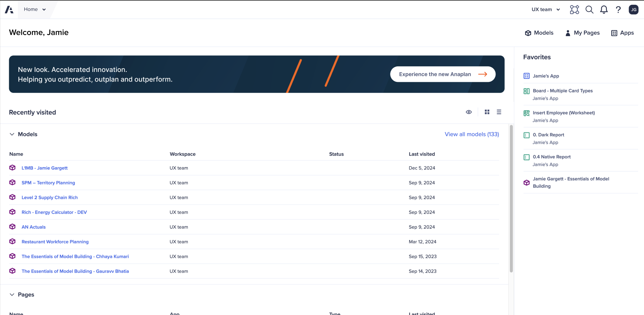Viewport: 644px width, 315px height.
Task: Click the Anaplan logo icon
Action: pos(9,10)
